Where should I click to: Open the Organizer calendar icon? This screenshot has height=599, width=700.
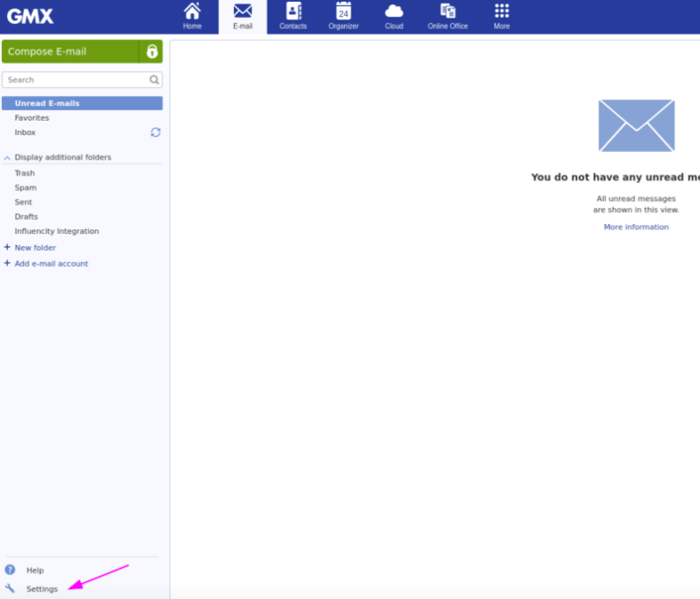pyautogui.click(x=343, y=12)
